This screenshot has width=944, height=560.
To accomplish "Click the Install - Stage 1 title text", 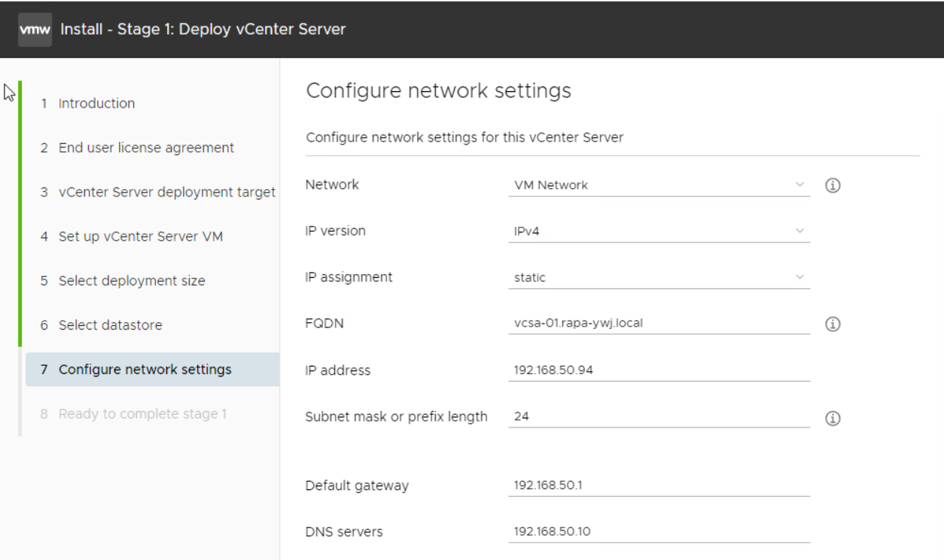I will (203, 30).
